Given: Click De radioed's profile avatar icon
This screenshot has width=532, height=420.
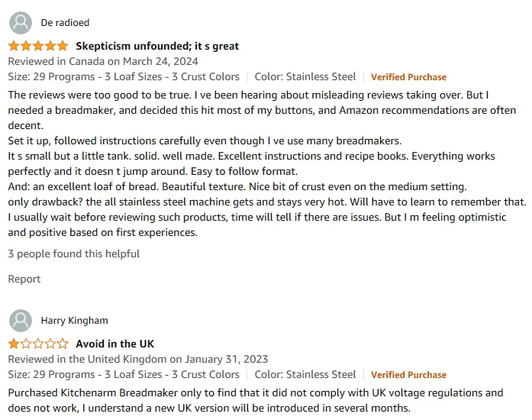Looking at the screenshot, I should (21, 23).
